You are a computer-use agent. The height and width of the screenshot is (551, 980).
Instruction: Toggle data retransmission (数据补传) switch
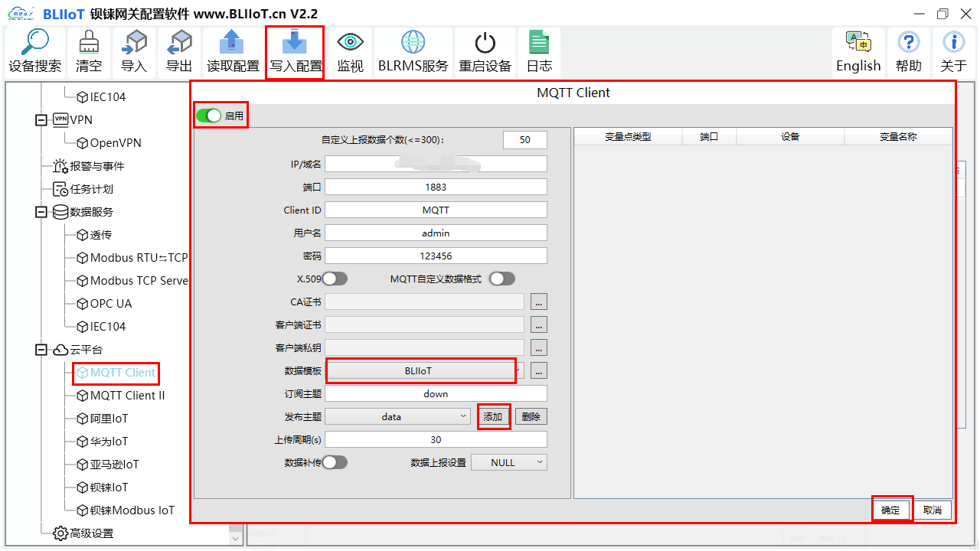click(335, 462)
